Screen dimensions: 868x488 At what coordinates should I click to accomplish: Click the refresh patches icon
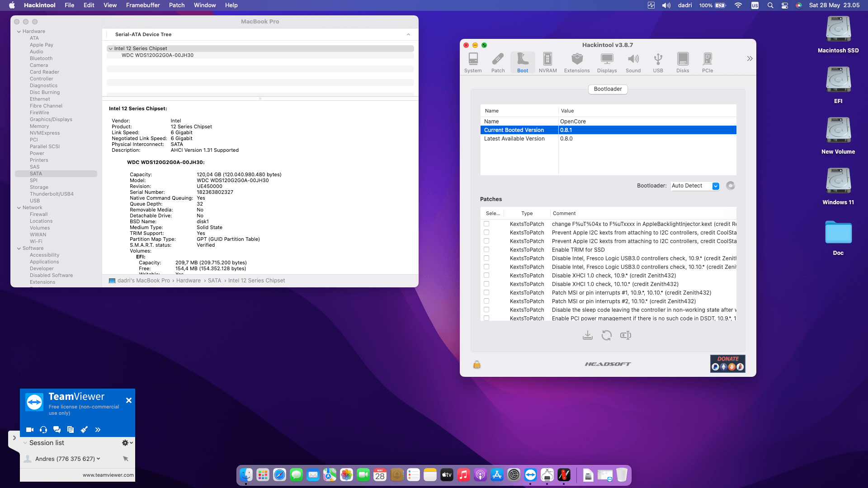click(x=607, y=335)
